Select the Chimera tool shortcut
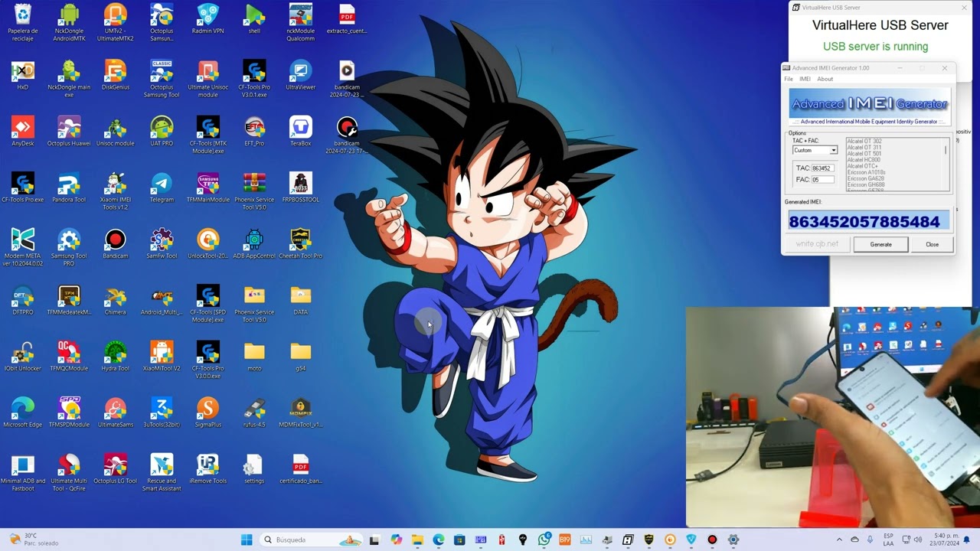 click(115, 301)
